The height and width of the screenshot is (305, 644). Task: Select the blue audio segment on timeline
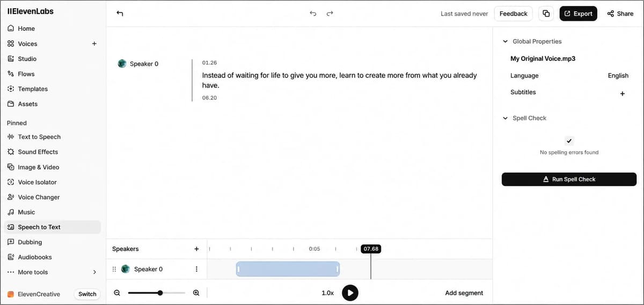tap(288, 269)
